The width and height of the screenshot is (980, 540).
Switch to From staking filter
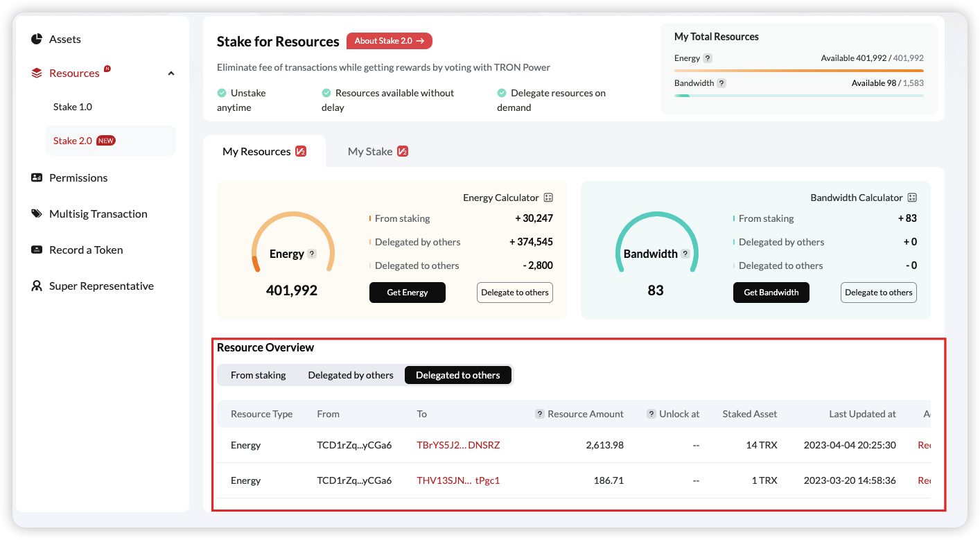[x=258, y=375]
